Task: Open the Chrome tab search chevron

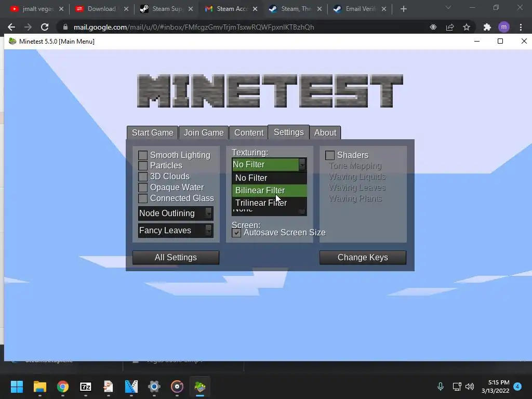Action: [x=448, y=7]
